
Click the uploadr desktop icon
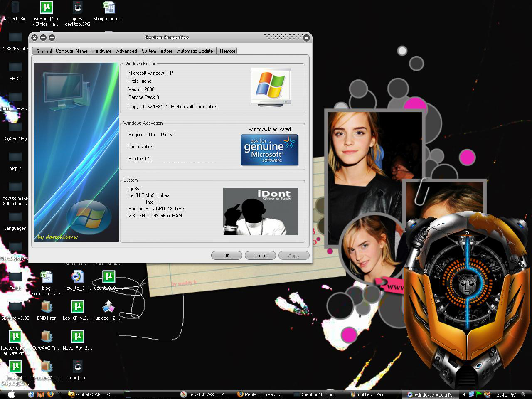click(x=108, y=308)
